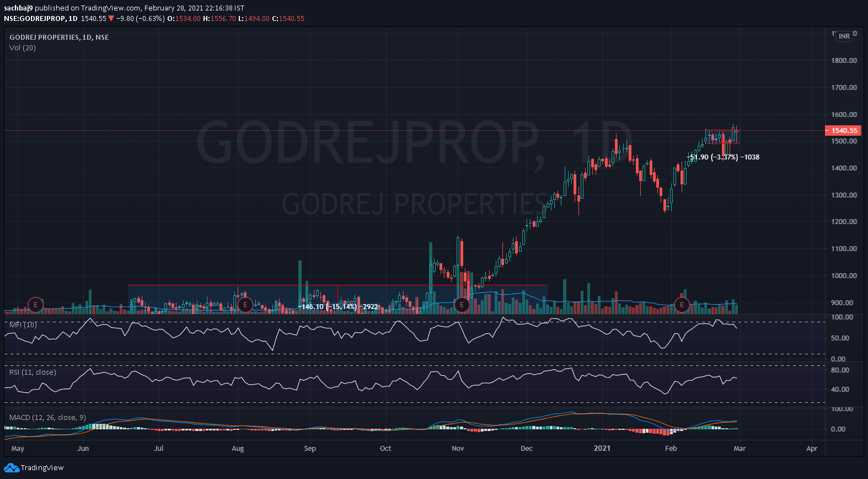Open the TradingView logo at bottom left
Image resolution: width=868 pixels, height=479 pixels.
34,467
